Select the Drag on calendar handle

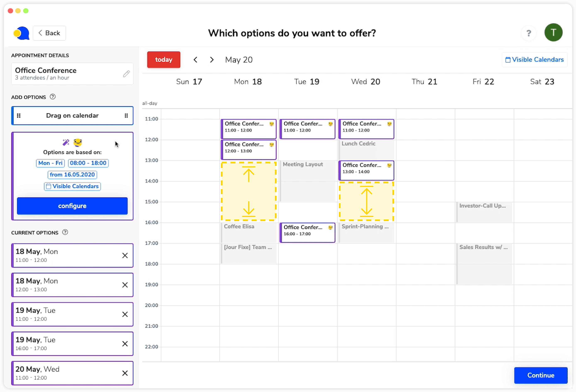pos(72,116)
